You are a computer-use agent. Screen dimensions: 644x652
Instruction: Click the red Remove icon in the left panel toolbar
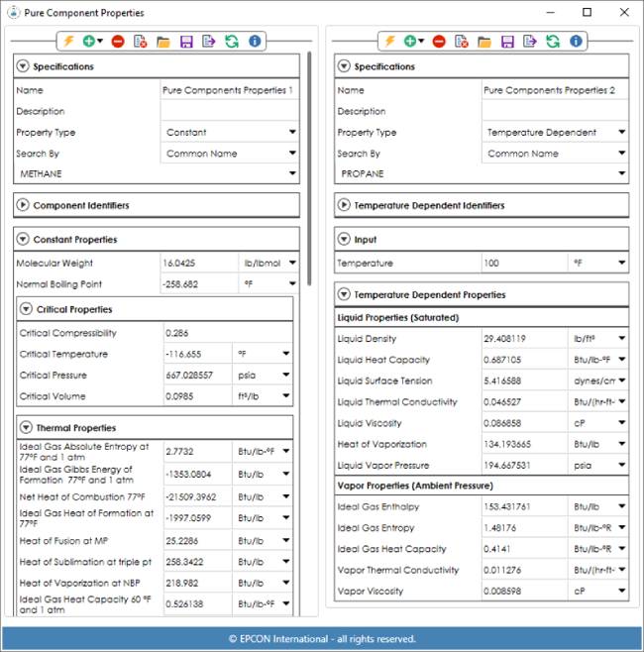tap(118, 42)
